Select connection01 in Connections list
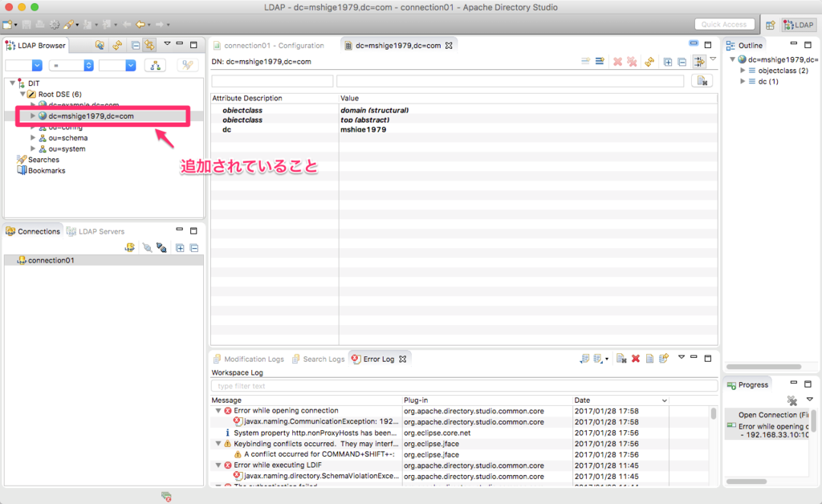 [104, 260]
